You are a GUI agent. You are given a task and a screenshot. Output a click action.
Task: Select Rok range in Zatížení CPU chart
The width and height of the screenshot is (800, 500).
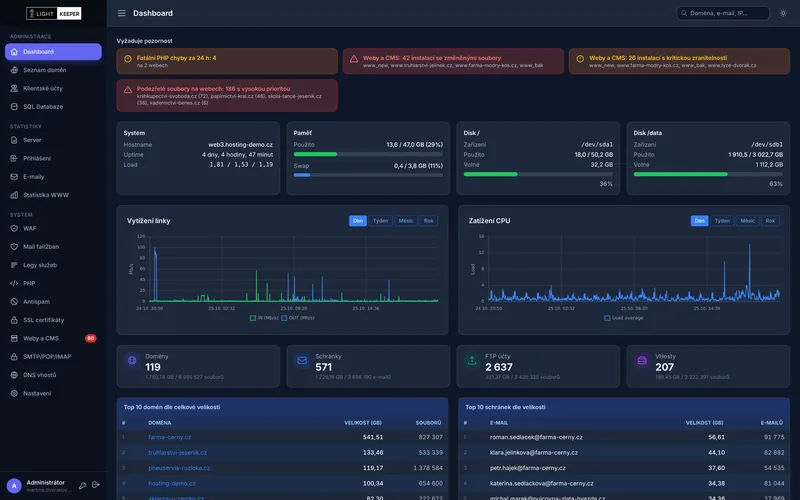click(x=770, y=221)
